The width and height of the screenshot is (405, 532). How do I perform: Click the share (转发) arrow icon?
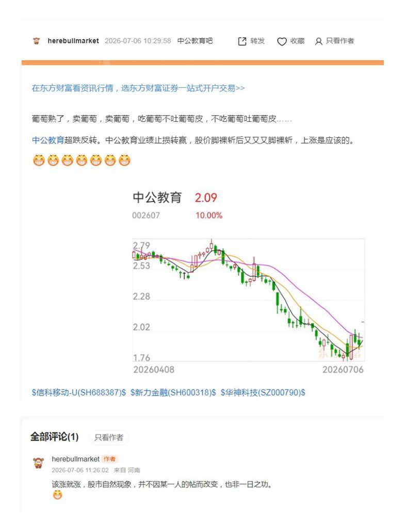242,41
